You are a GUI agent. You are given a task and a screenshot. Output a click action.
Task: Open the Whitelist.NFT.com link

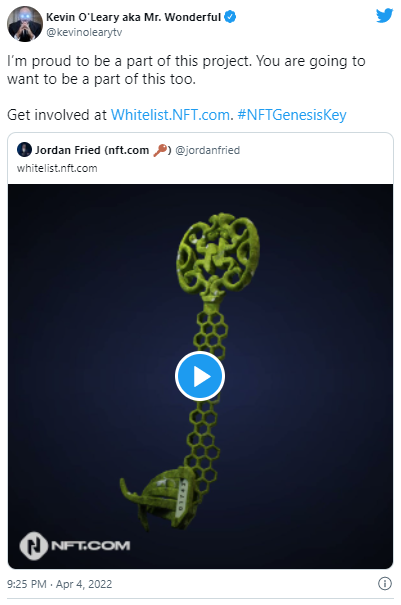point(170,115)
